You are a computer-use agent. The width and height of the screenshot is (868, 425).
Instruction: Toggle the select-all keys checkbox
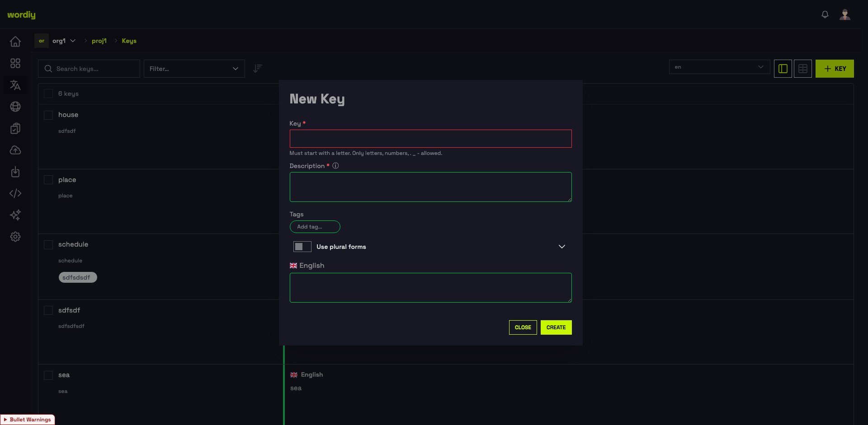[48, 93]
